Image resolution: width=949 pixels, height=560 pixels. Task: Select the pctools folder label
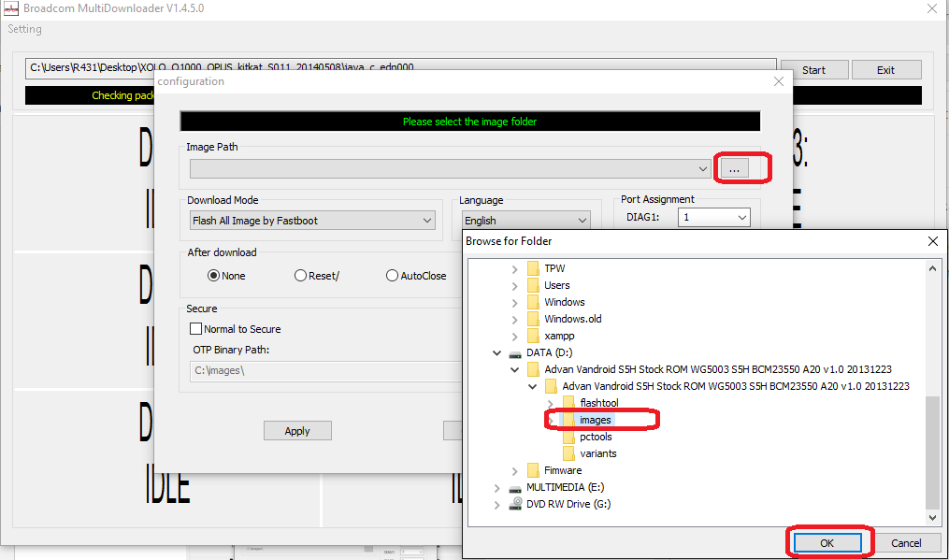coord(596,437)
